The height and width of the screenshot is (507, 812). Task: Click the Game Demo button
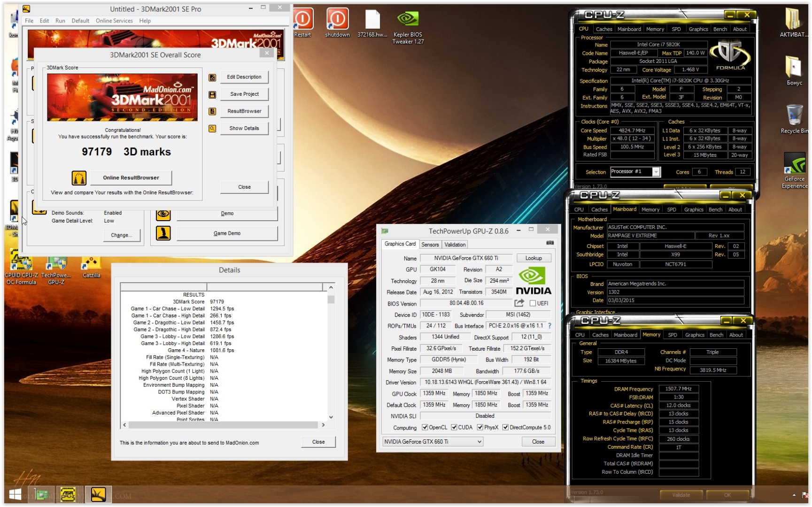click(x=227, y=233)
